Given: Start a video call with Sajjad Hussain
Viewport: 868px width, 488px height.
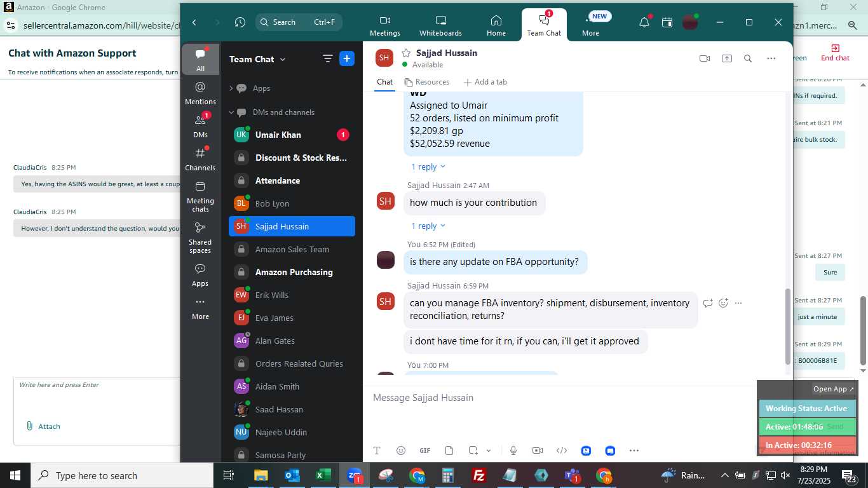Looking at the screenshot, I should (x=705, y=58).
